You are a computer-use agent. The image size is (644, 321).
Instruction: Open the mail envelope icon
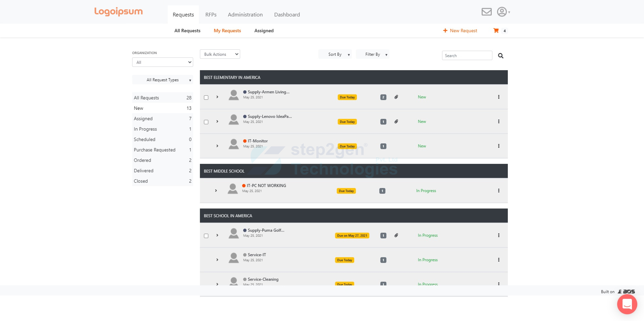(487, 12)
